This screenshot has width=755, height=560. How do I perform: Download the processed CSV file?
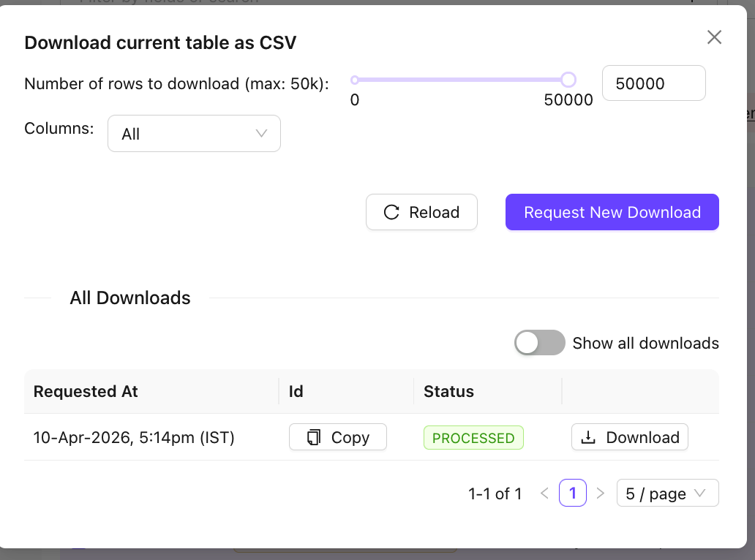629,437
